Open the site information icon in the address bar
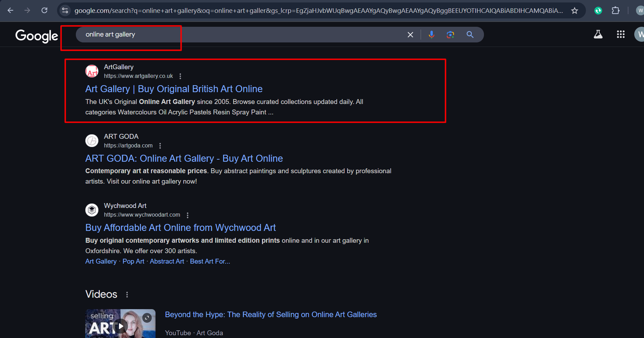The height and width of the screenshot is (338, 644). (65, 10)
